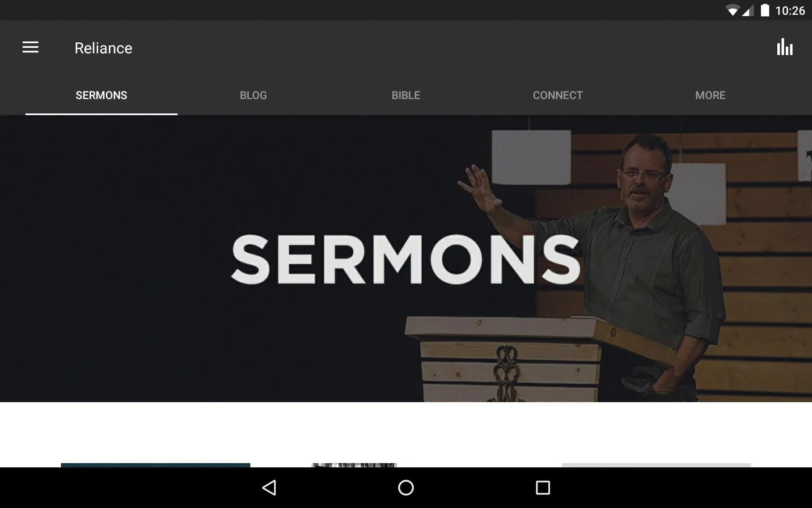The image size is (812, 508).
Task: Navigate to the CONNECT tab
Action: click(x=558, y=95)
